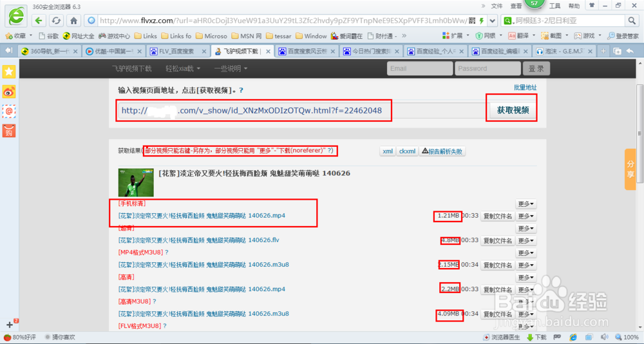The width and height of the screenshot is (644, 344).
Task: Restore closed tab with undo arrow icon
Action: [630, 51]
